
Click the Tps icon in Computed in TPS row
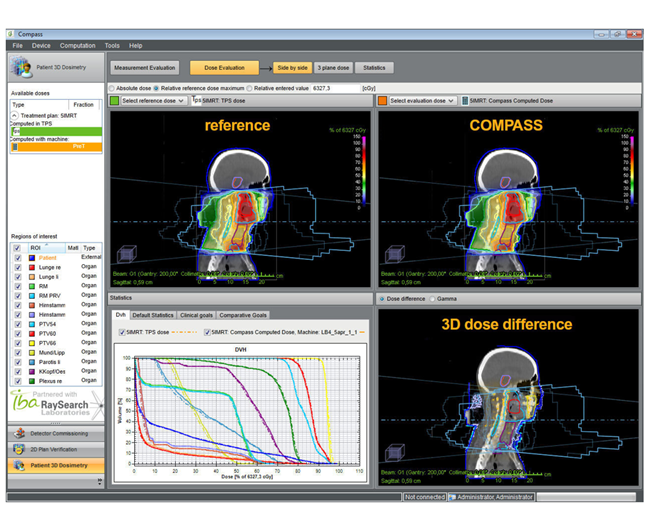click(16, 131)
